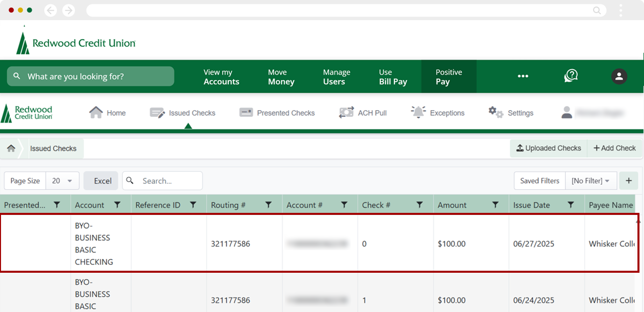Click the routing number in the check 0 row
This screenshot has height=312, width=644.
(x=230, y=244)
